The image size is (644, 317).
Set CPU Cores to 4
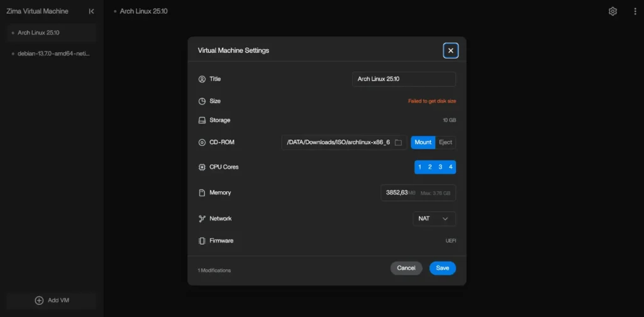coord(450,167)
